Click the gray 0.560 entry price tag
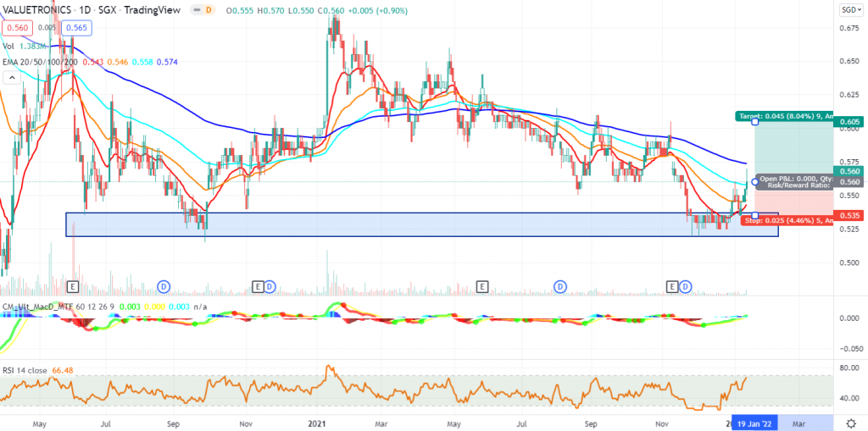The image size is (868, 431). click(x=848, y=181)
